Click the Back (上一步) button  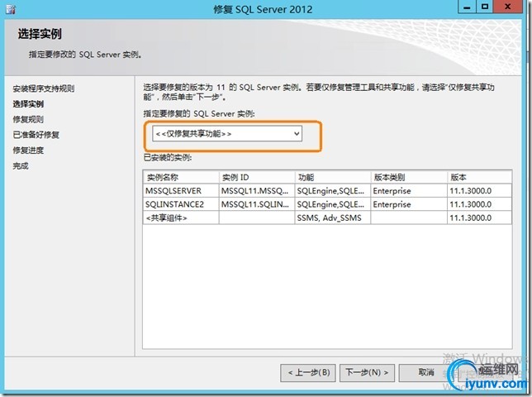pos(308,372)
